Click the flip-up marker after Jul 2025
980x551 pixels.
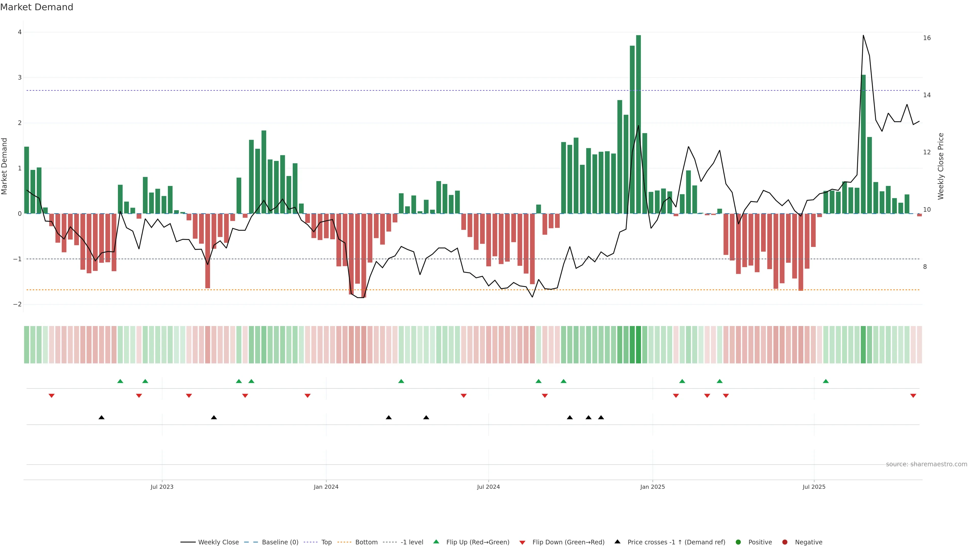826,381
